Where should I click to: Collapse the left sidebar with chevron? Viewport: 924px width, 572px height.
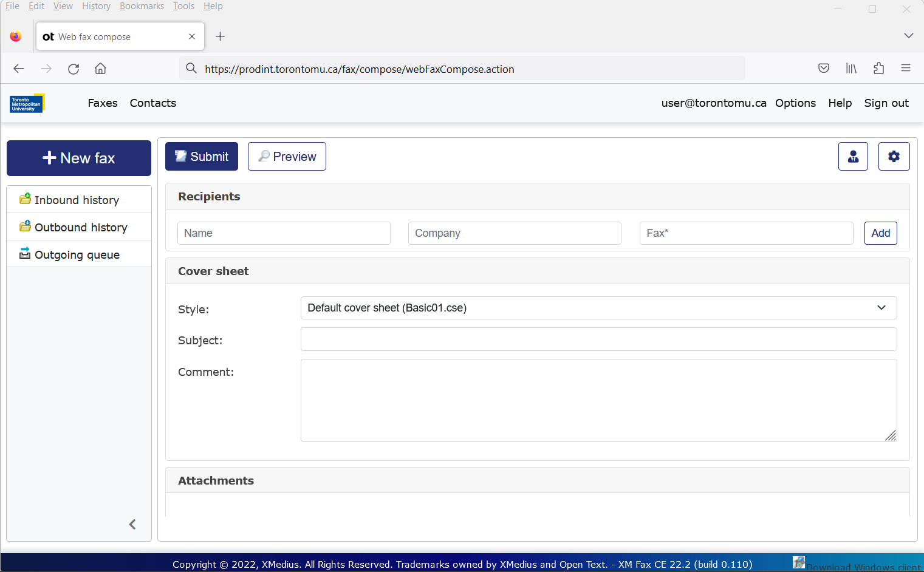[132, 524]
